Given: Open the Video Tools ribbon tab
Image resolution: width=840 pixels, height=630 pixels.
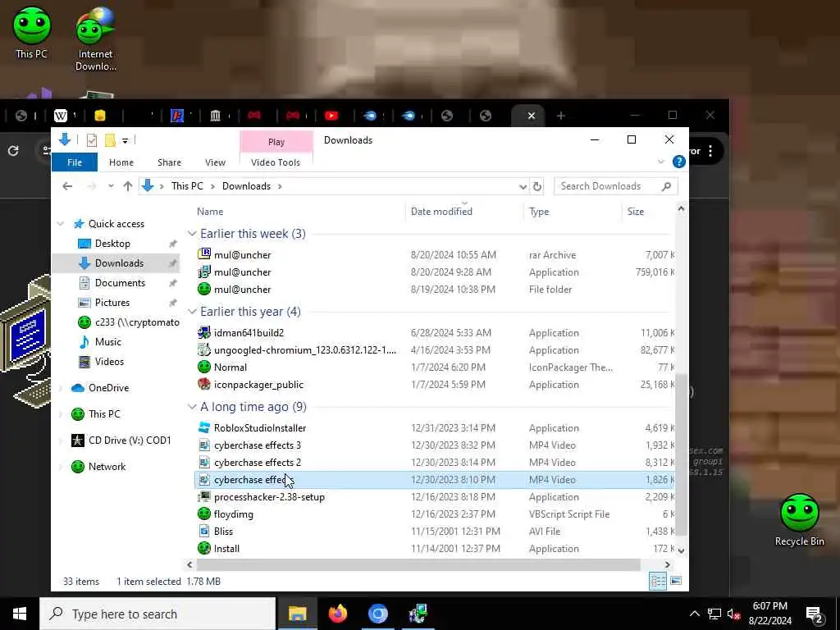Looking at the screenshot, I should [276, 162].
